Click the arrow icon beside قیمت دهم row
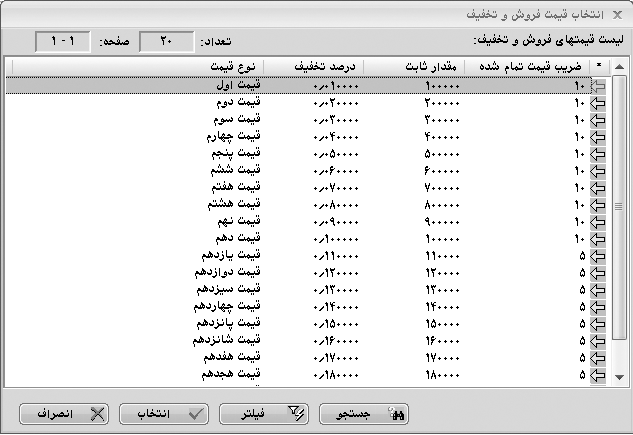633x435 pixels. click(x=599, y=240)
